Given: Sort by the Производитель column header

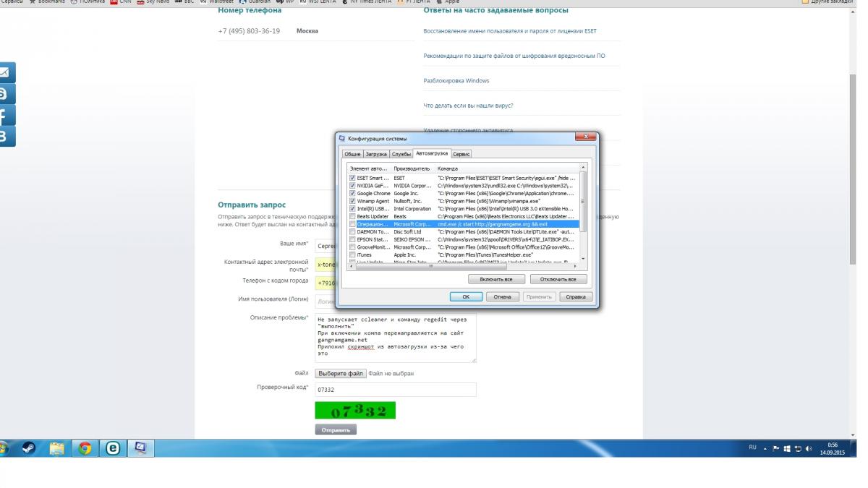Looking at the screenshot, I should (414, 168).
